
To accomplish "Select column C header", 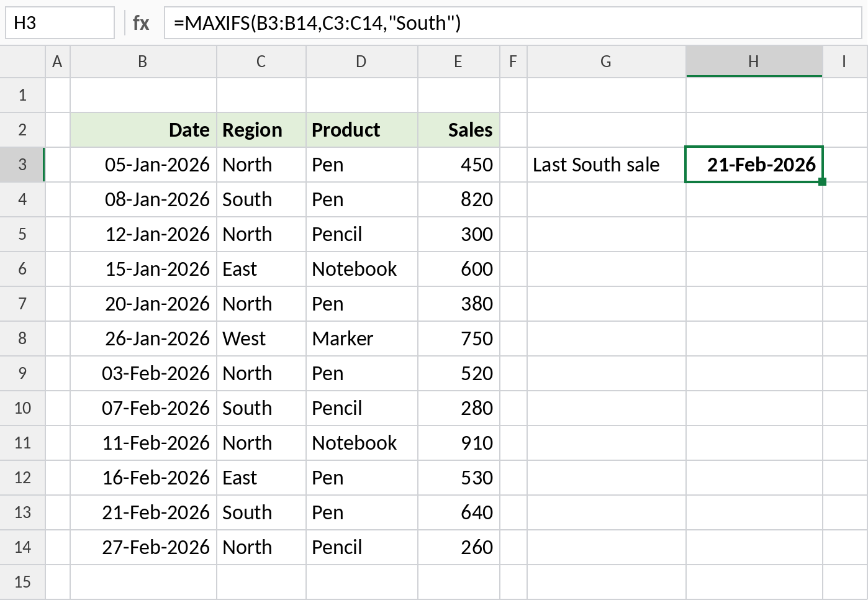I will [x=261, y=61].
